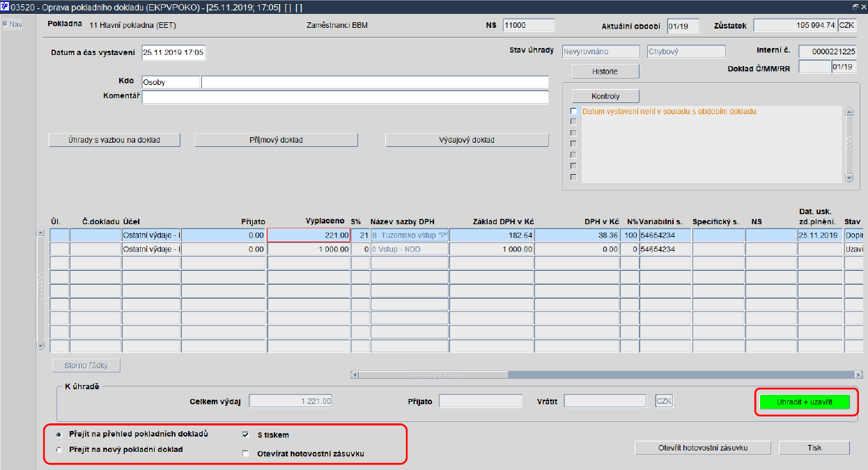Viewport: 868px width, 470px height.
Task: Click the 'Storno řádky' button
Action: [86, 366]
